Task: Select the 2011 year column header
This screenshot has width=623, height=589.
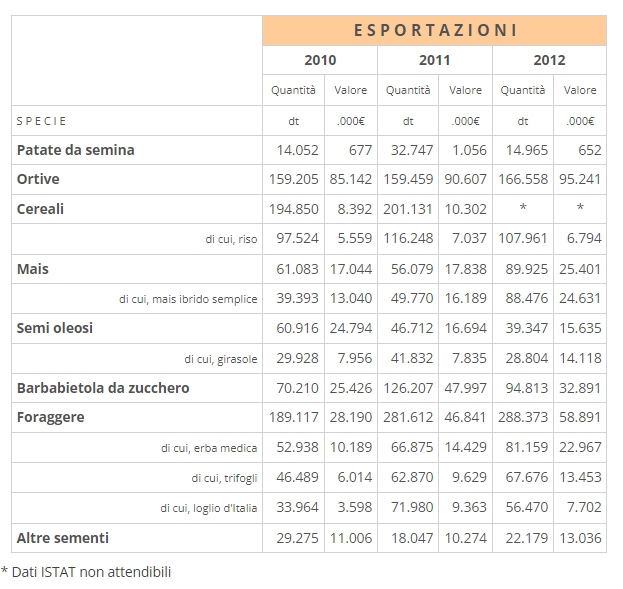Action: point(435,60)
